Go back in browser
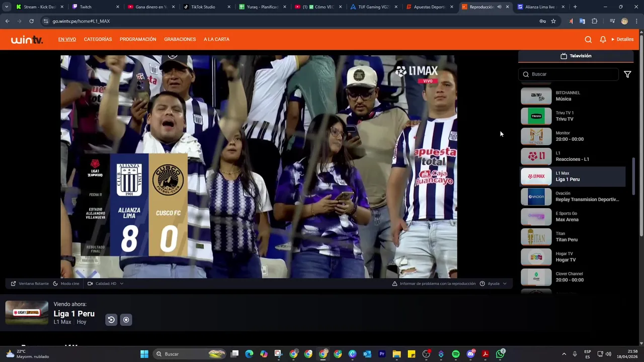 tap(7, 21)
